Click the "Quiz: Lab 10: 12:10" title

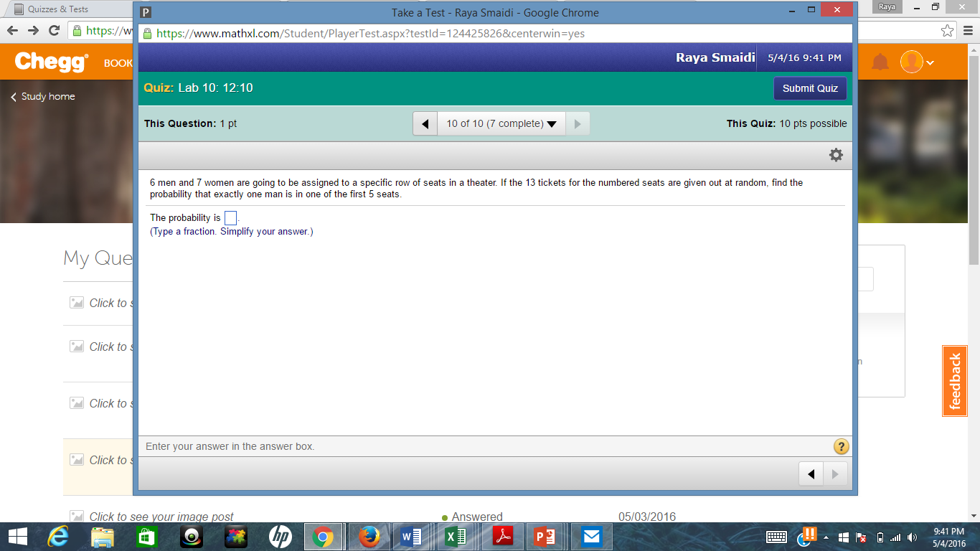198,88
